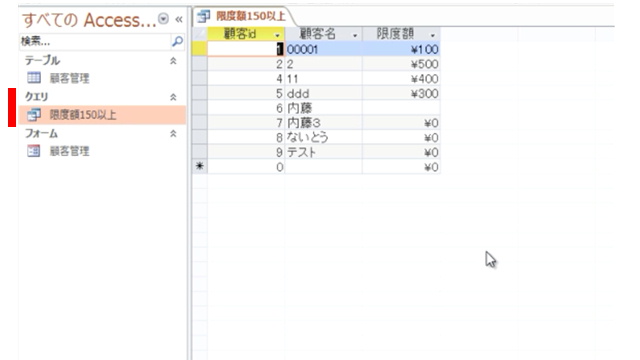The image size is (640, 360).
Task: Click query icon on the 限度額150以上 tab
Action: point(203,16)
